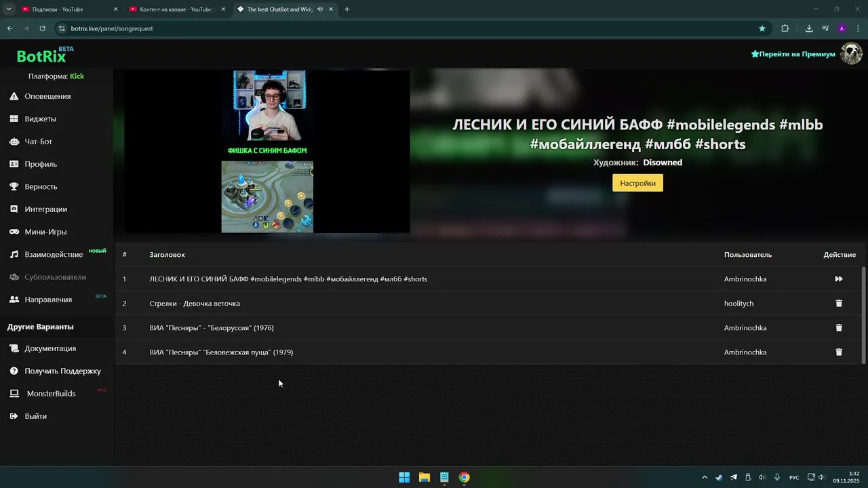This screenshot has width=868, height=488.
Task: Open the Windows Start menu
Action: (404, 477)
